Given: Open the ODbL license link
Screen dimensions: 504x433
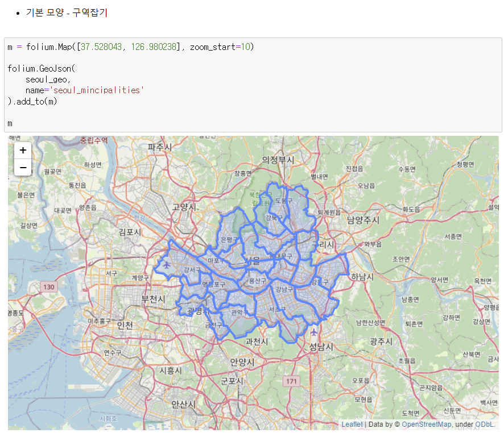Looking at the screenshot, I should point(484,424).
